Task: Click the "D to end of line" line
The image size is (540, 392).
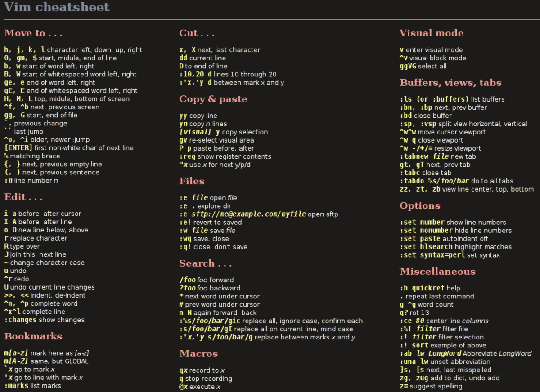Action: pos(203,66)
